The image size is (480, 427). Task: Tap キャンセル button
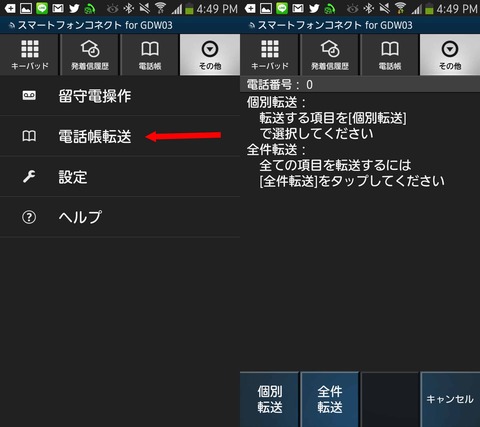click(x=450, y=399)
